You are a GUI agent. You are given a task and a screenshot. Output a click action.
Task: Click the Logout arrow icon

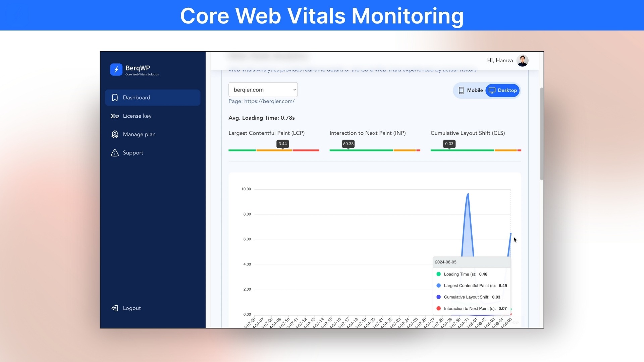click(115, 308)
